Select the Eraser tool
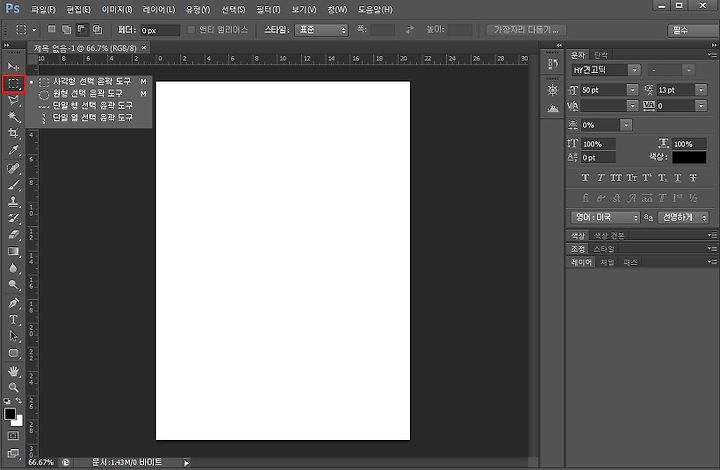This screenshot has width=720, height=470. coord(13,235)
